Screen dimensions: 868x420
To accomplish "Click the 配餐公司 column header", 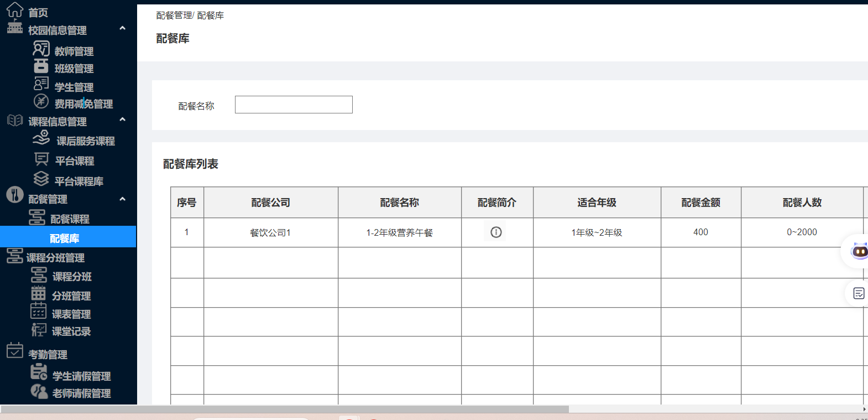I will (x=271, y=203).
